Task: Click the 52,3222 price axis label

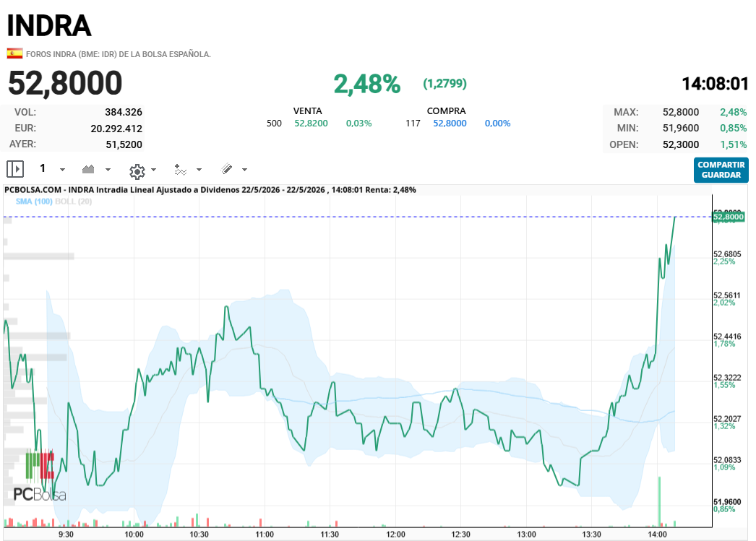Action: point(727,378)
